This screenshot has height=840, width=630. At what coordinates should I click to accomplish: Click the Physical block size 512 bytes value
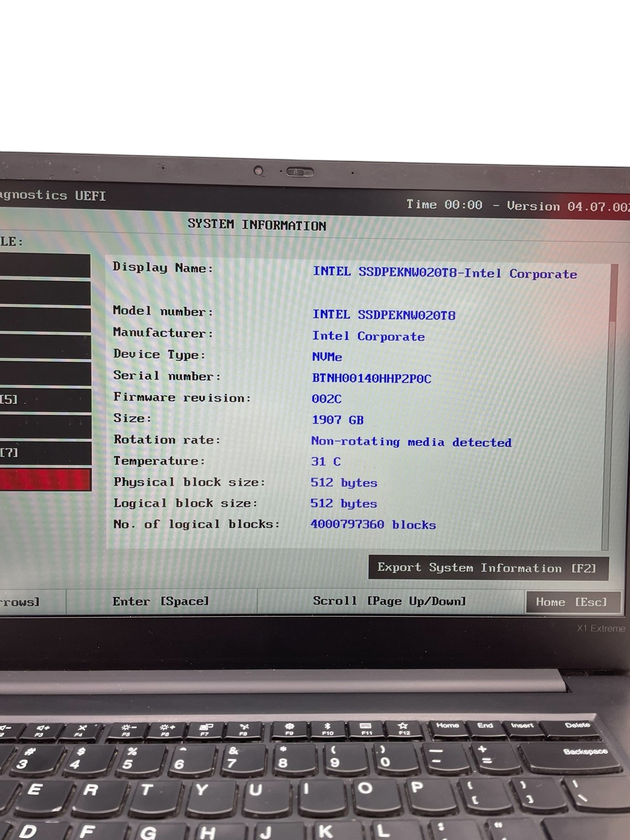coord(344,482)
